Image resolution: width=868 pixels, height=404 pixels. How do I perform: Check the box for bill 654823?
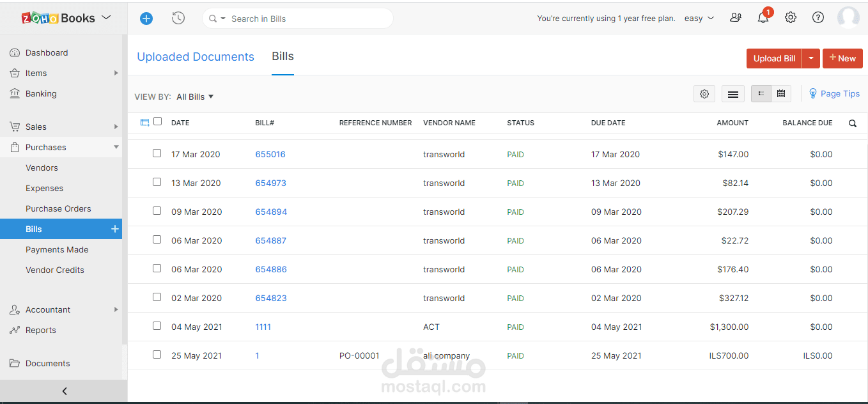coord(157,297)
